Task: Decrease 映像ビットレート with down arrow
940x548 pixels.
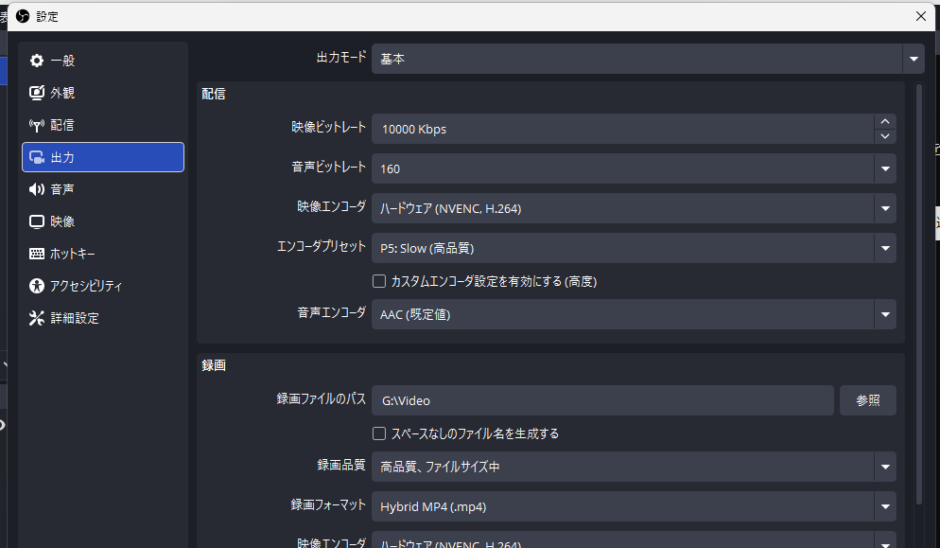Action: (885, 136)
